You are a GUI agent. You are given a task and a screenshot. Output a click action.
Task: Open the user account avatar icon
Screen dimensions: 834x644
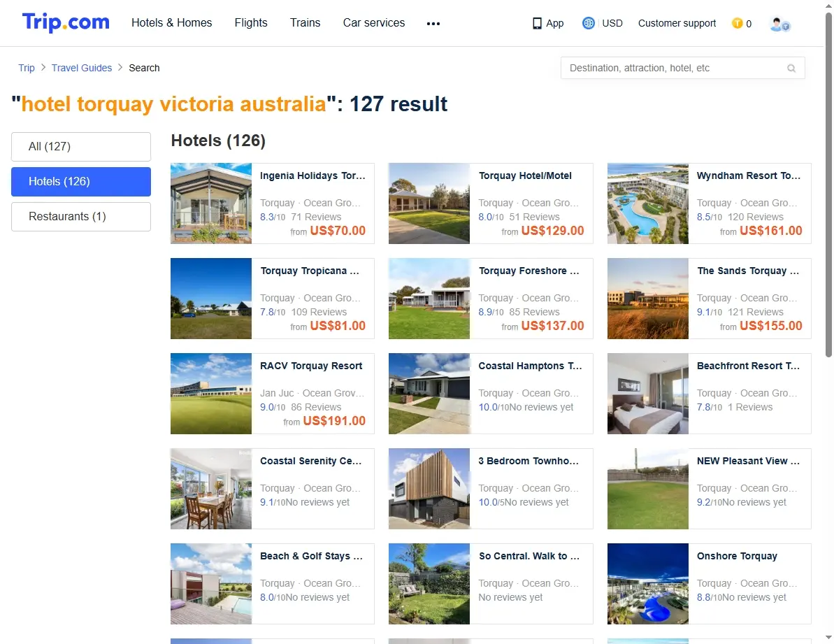[x=779, y=24]
